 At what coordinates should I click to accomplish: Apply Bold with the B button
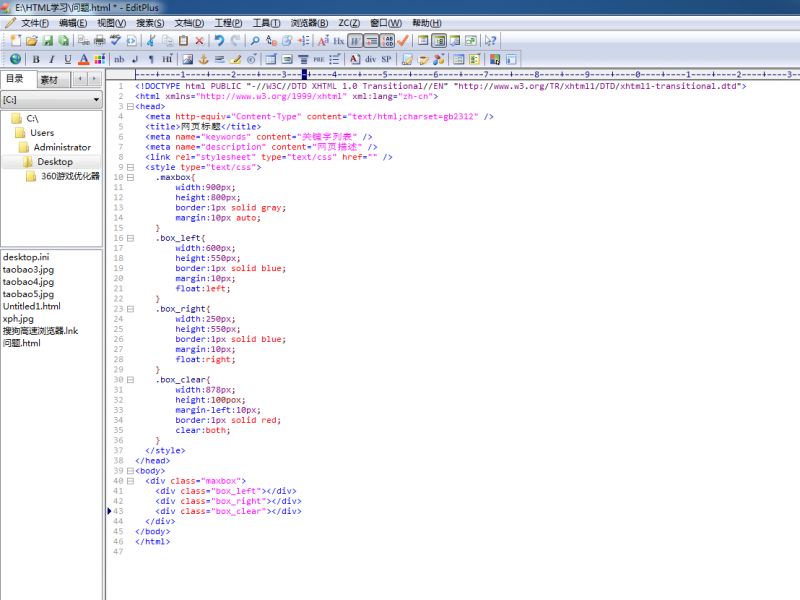pyautogui.click(x=36, y=59)
